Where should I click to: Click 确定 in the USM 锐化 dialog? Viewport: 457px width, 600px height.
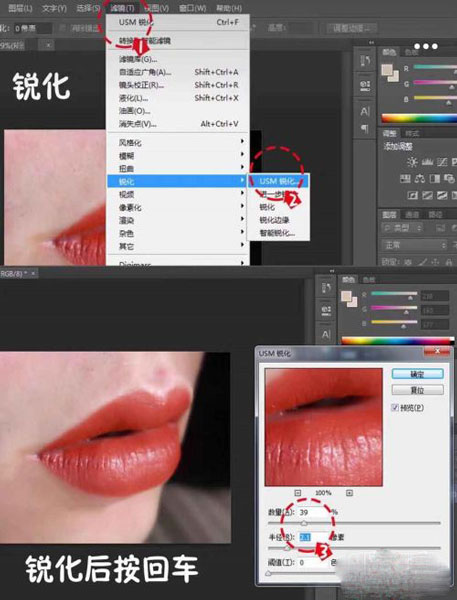click(418, 374)
